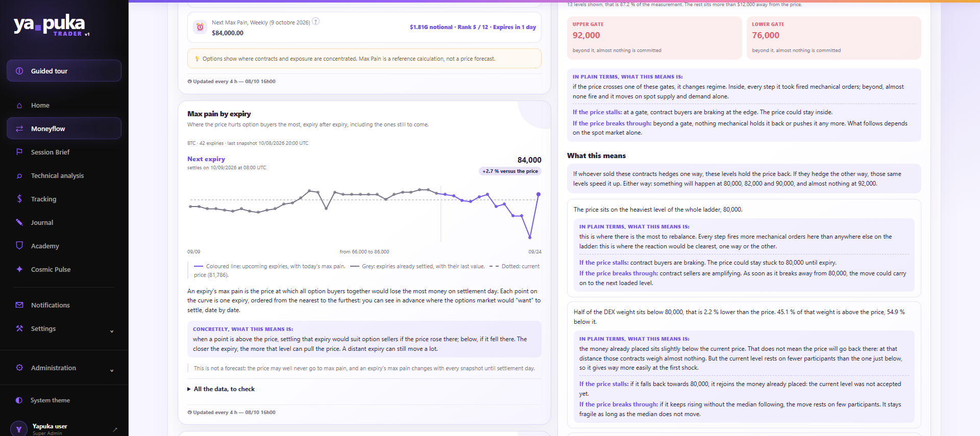The width and height of the screenshot is (980, 436).
Task: Start the Guided tour button
Action: [64, 71]
